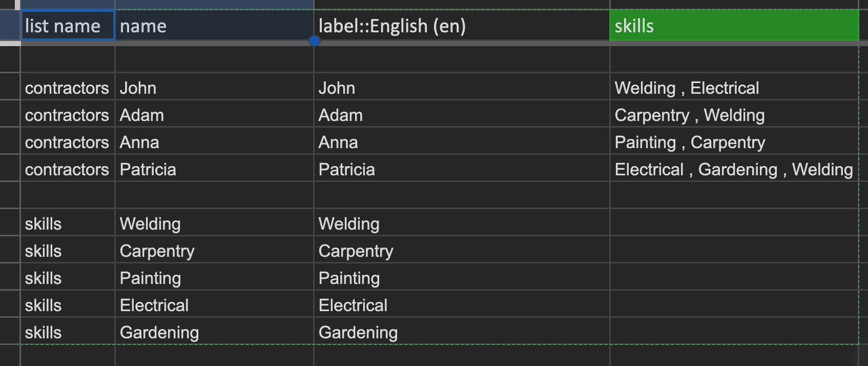Select the cell 'Painting , Carpentry'

tap(734, 141)
